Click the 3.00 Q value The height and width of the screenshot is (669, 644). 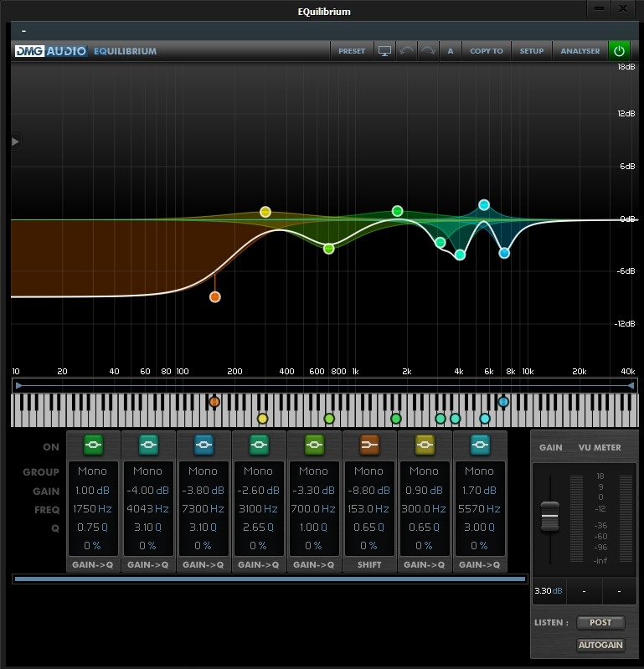pyautogui.click(x=479, y=527)
